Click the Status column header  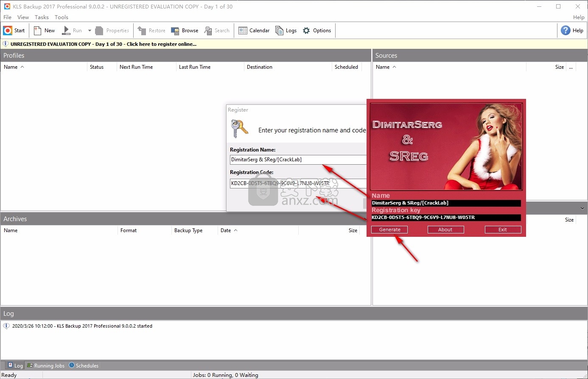(101, 67)
